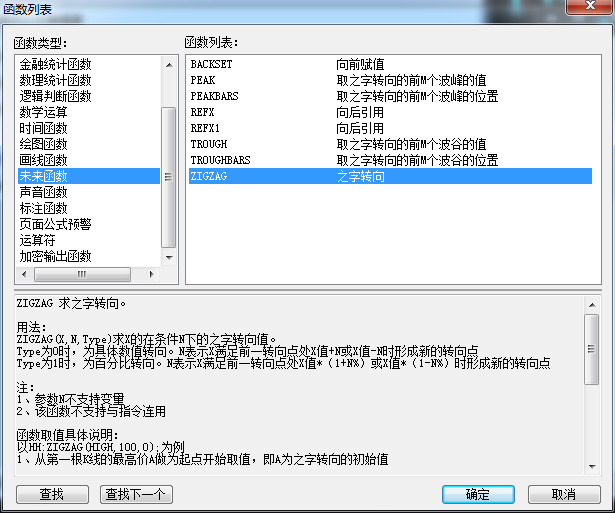Viewport: 615px width, 513px height.
Task: Click horizontal scrollbar thumb under type list
Action: click(x=82, y=274)
